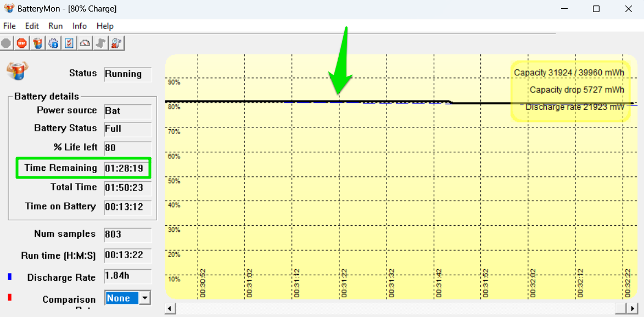
Task: Click the Capacity drop 5727 mWh text
Action: pyautogui.click(x=578, y=90)
